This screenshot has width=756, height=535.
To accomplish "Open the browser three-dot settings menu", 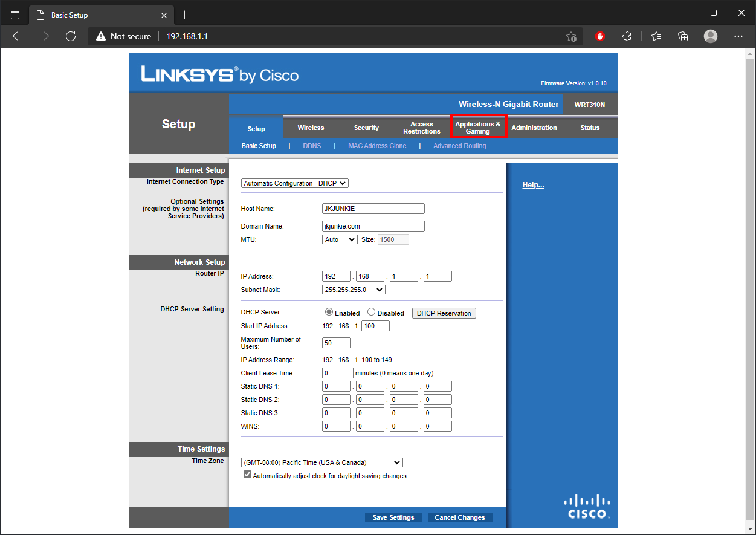I will click(738, 36).
